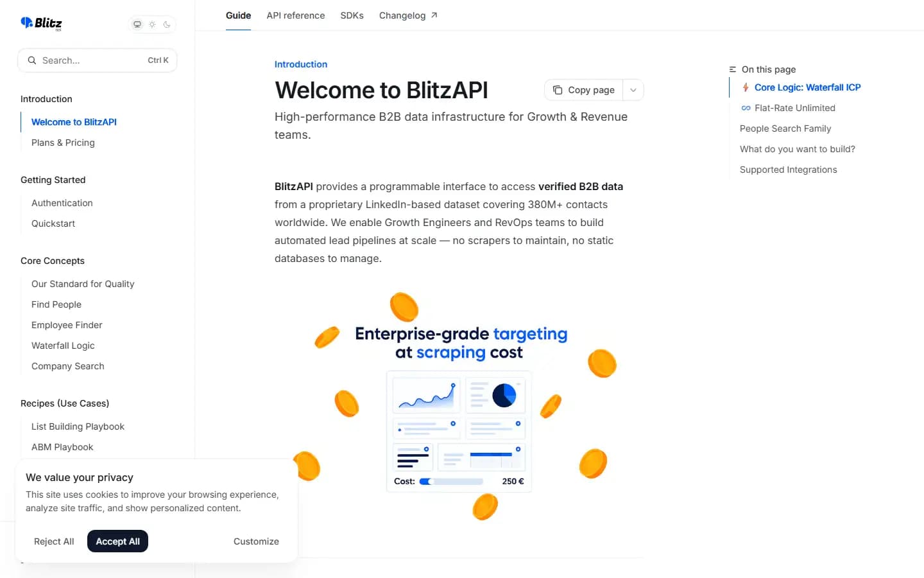Click the Introduction breadcrumb link
Screen dimensions: 924x578
point(301,64)
